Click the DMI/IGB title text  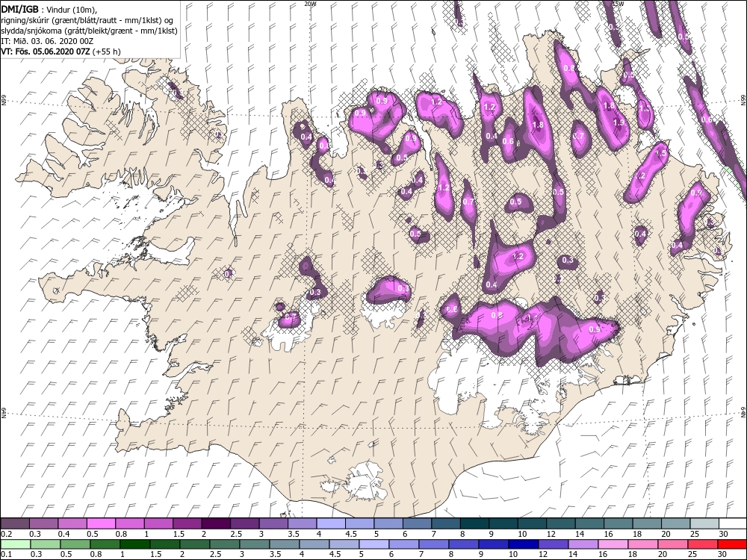click(20, 8)
